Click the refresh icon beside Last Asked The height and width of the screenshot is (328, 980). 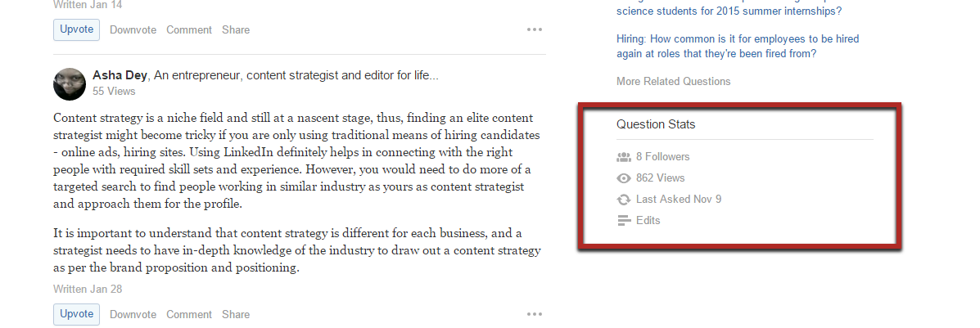(x=624, y=200)
